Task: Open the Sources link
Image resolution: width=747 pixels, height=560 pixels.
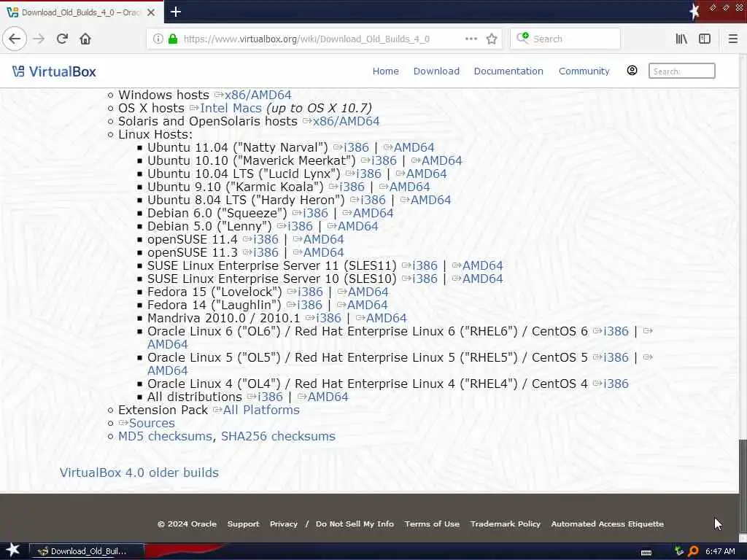Action: 152,423
